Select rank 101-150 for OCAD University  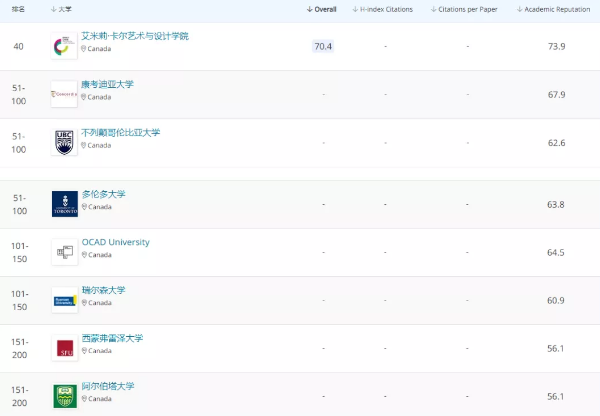click(20, 252)
